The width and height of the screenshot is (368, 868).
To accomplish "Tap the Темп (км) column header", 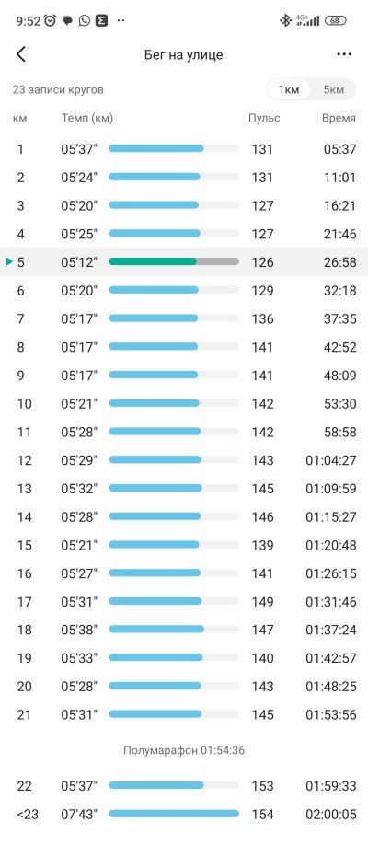I will 86,119.
